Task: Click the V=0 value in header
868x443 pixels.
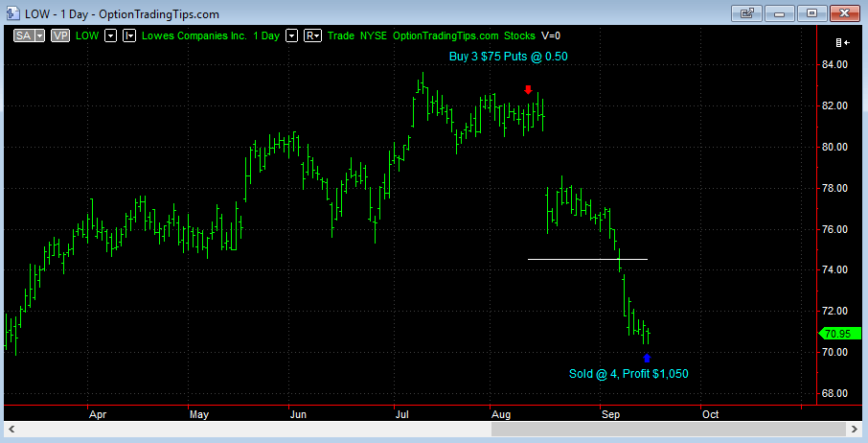Action: coord(551,36)
